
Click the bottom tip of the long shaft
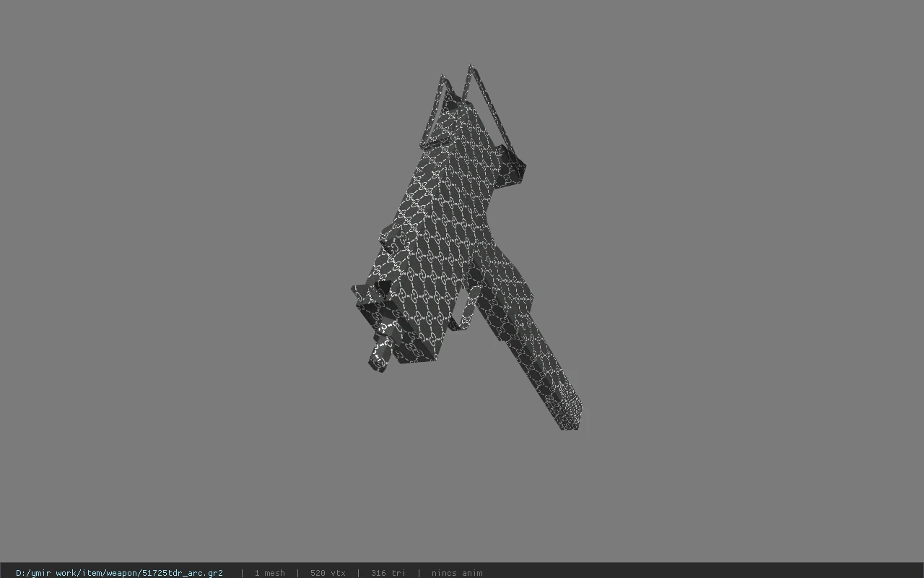pos(570,421)
